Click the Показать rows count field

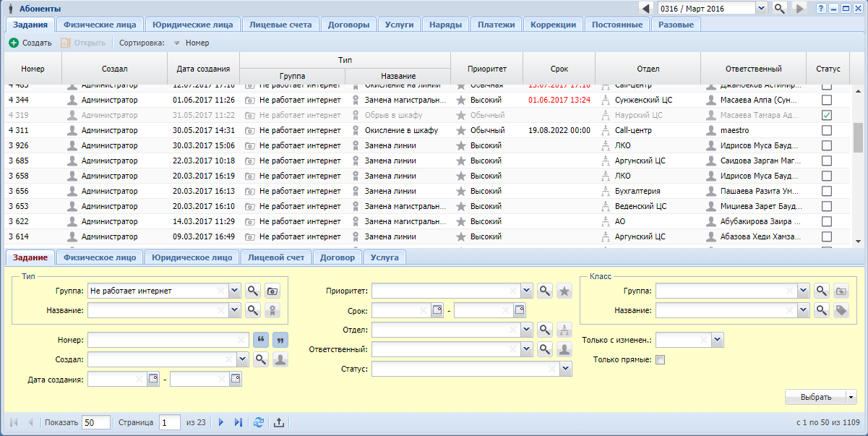point(96,422)
